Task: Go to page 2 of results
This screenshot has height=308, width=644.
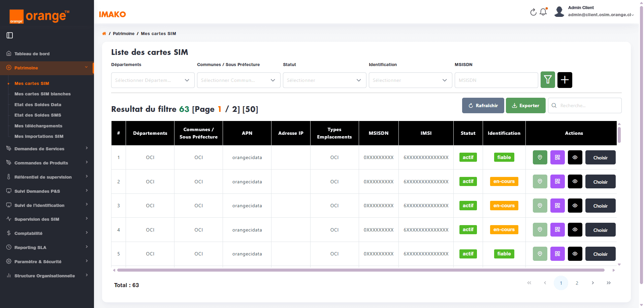Action: (577, 283)
